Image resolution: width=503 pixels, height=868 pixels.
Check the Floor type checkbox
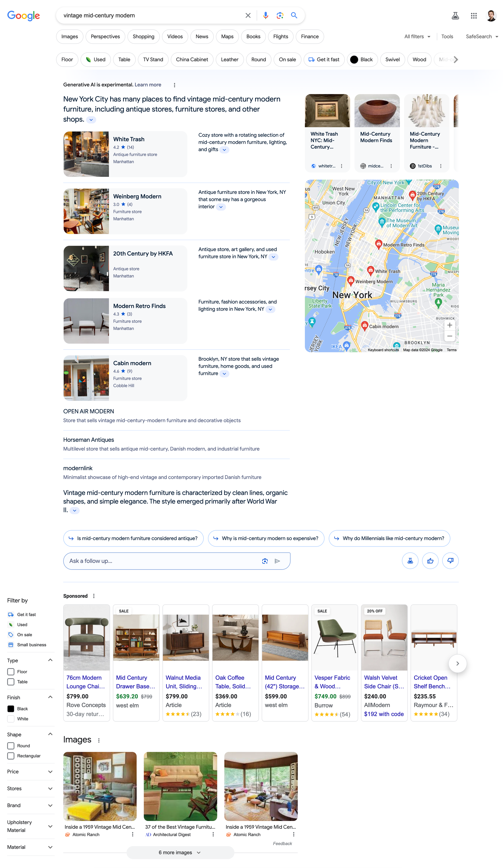[11, 672]
